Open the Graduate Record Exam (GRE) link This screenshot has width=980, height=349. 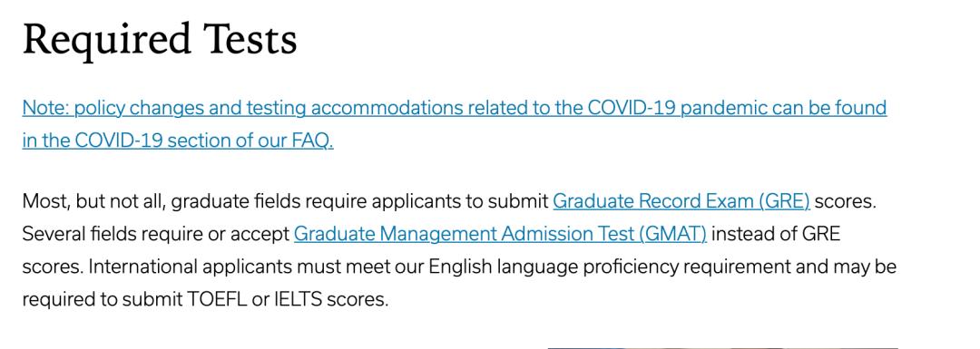click(x=681, y=201)
